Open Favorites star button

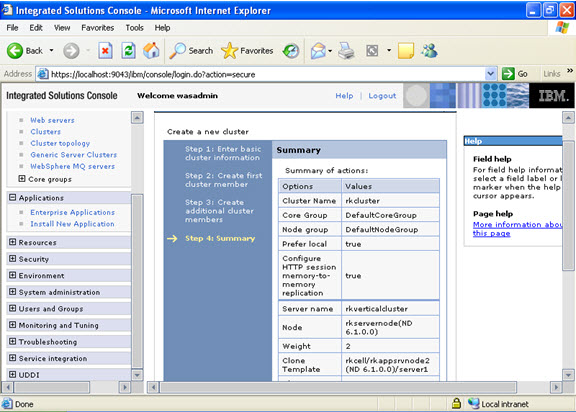(x=247, y=51)
